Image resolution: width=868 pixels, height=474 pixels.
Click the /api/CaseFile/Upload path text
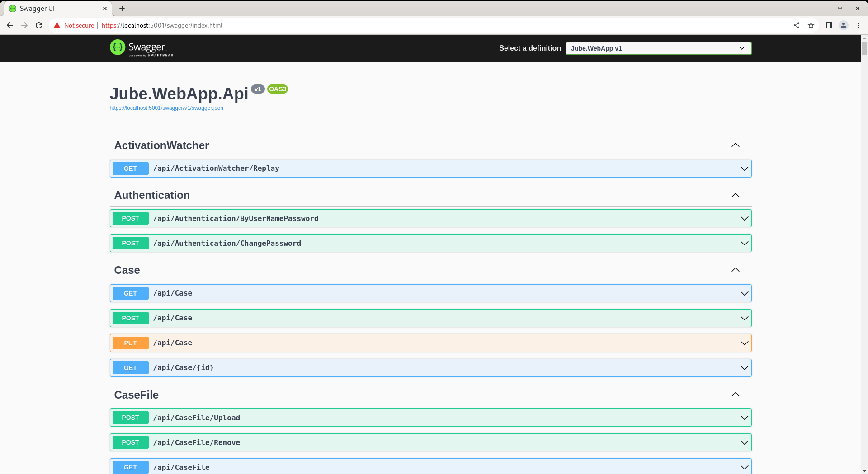[x=197, y=418]
